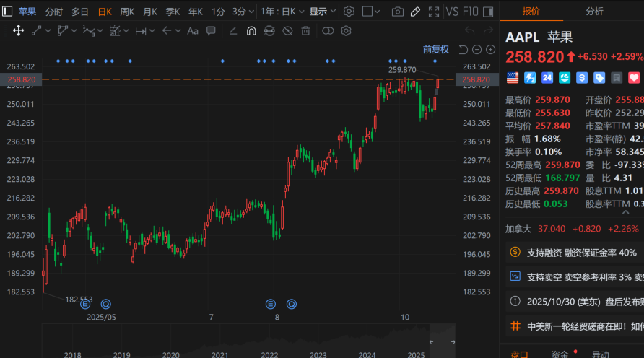The height and width of the screenshot is (358, 644).
Task: Select the magnet snap drawing tool
Action: coord(251,31)
